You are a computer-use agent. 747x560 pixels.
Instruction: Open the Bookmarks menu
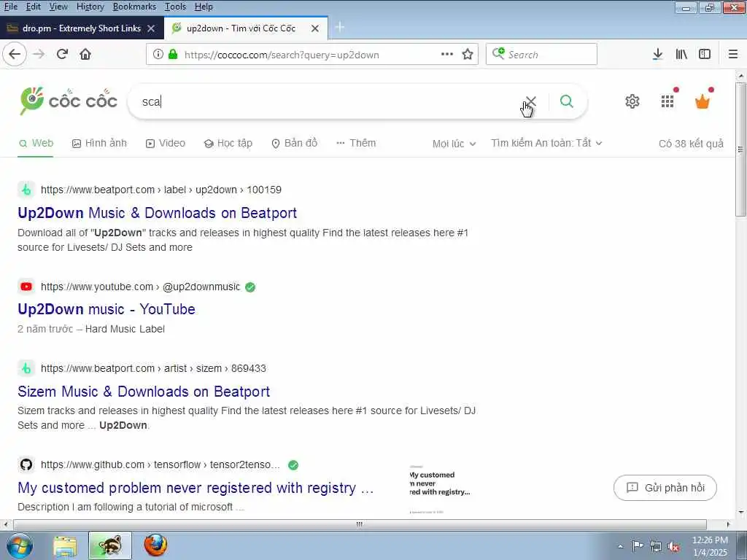pos(134,7)
